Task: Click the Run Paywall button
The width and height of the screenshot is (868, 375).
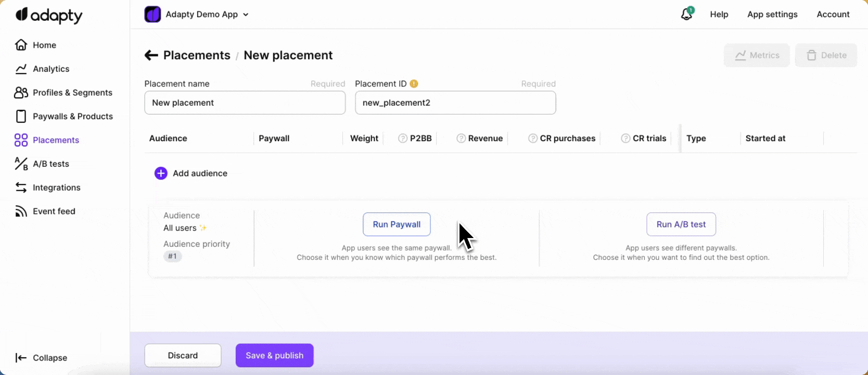Action: pos(397,224)
